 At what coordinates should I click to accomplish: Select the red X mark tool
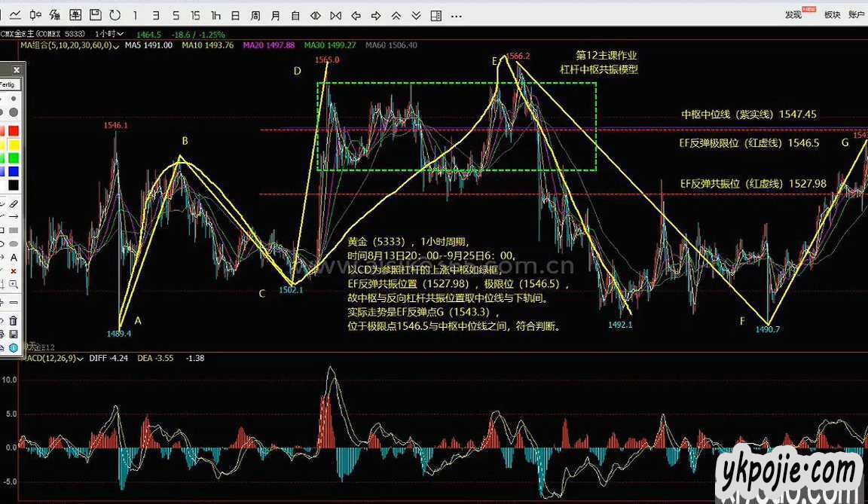(14, 271)
